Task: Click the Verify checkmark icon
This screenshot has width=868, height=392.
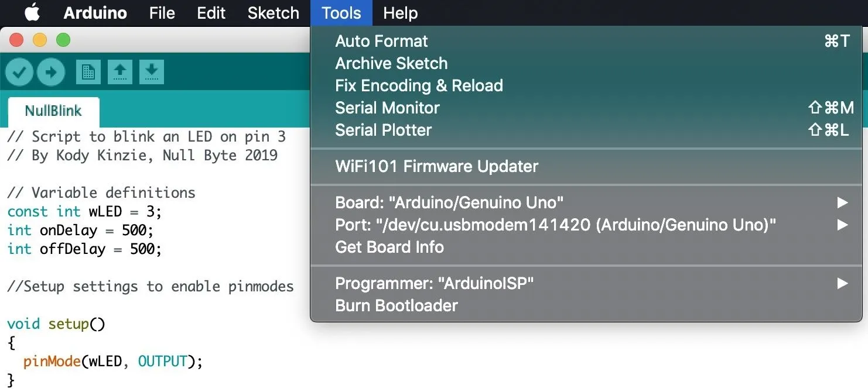Action: coord(20,72)
